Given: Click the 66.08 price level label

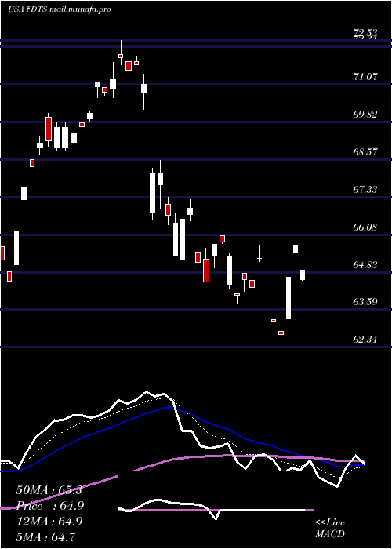Looking at the screenshot, I should (365, 227).
